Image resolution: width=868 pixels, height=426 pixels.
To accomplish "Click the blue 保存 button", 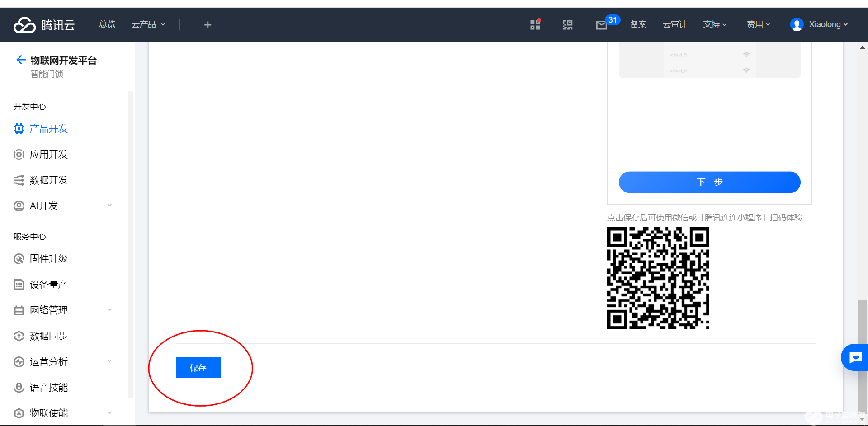I will [198, 368].
